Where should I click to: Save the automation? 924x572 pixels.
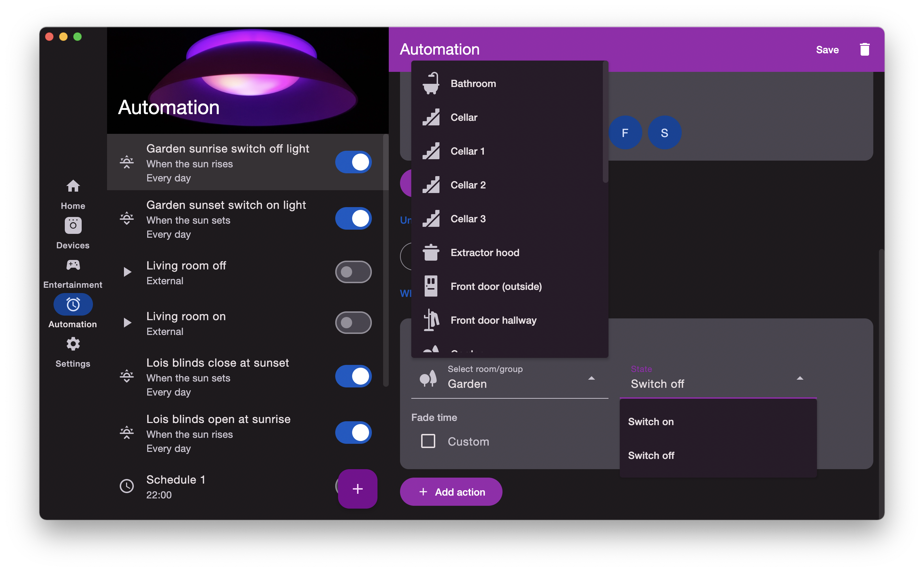(827, 50)
